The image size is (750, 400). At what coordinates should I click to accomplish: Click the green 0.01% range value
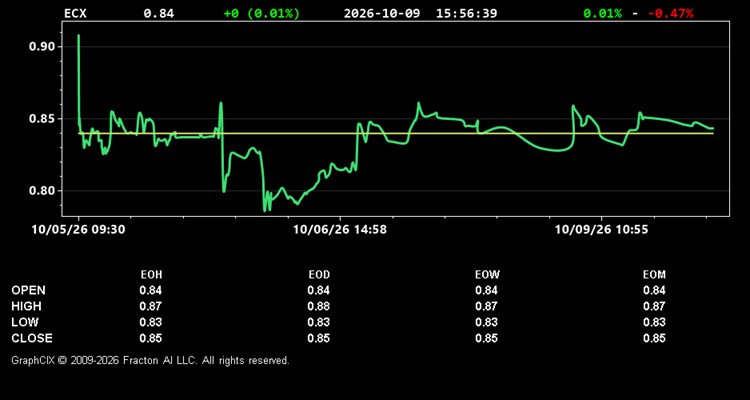pyautogui.click(x=603, y=13)
